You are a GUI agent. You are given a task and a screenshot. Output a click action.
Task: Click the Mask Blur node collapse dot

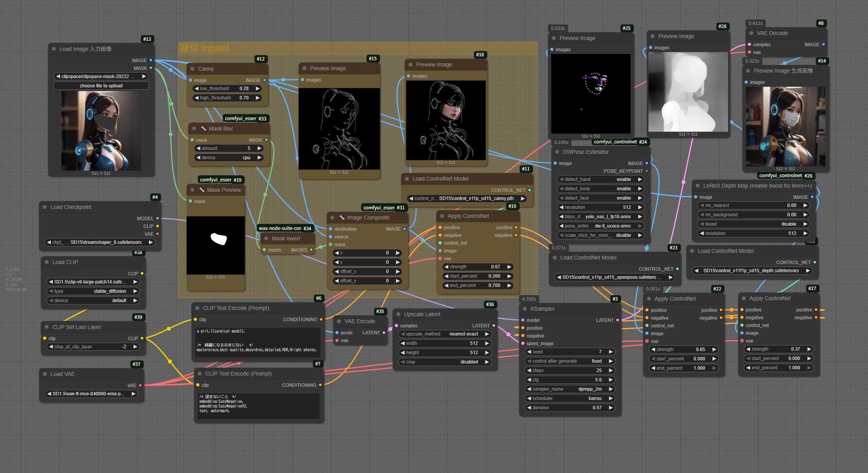click(194, 129)
